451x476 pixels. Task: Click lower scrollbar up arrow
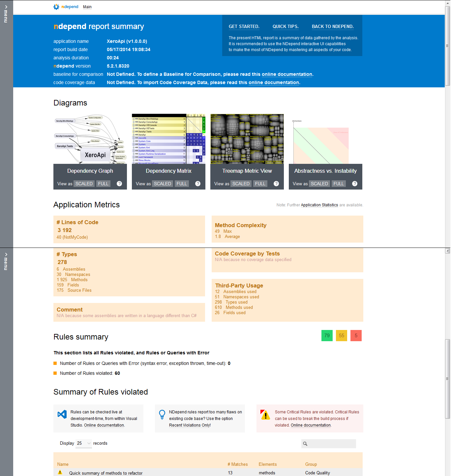447,251
